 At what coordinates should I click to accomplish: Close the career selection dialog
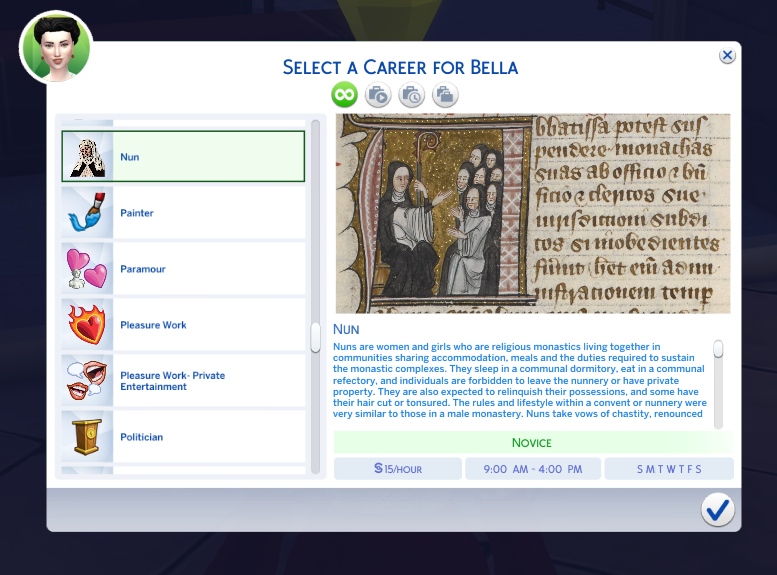coord(727,56)
